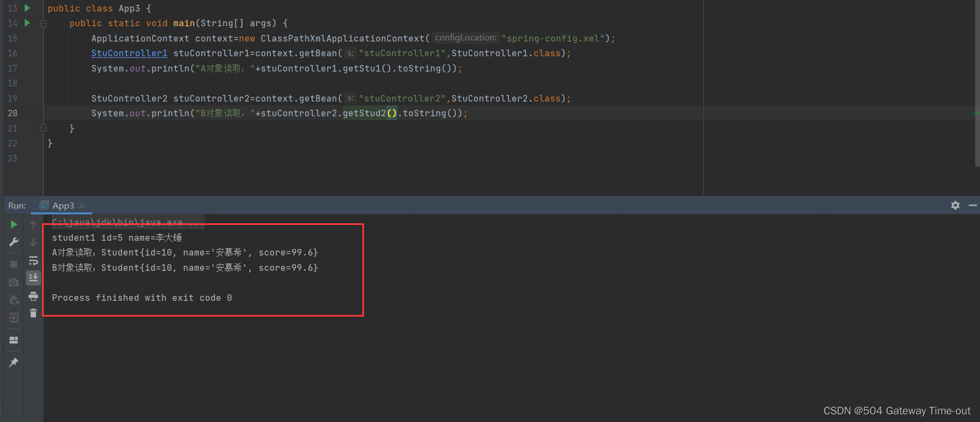Click the "stuController1" string literal
This screenshot has width=980, height=422.
click(x=402, y=53)
